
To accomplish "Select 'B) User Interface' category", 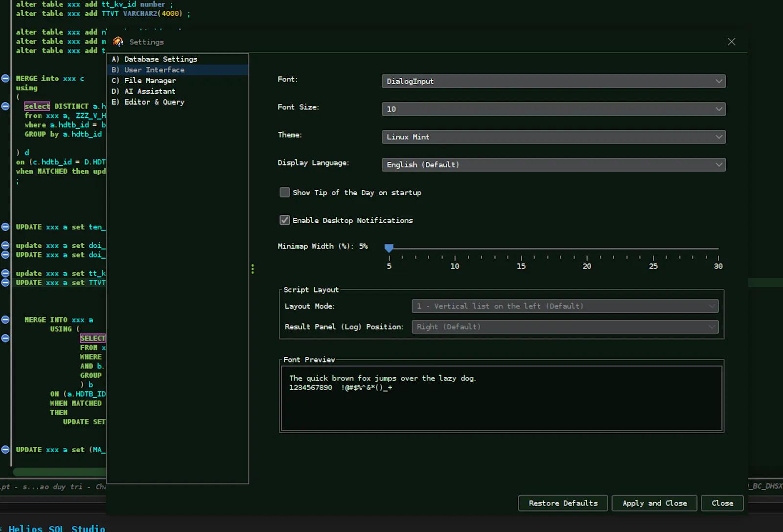I will (178, 70).
